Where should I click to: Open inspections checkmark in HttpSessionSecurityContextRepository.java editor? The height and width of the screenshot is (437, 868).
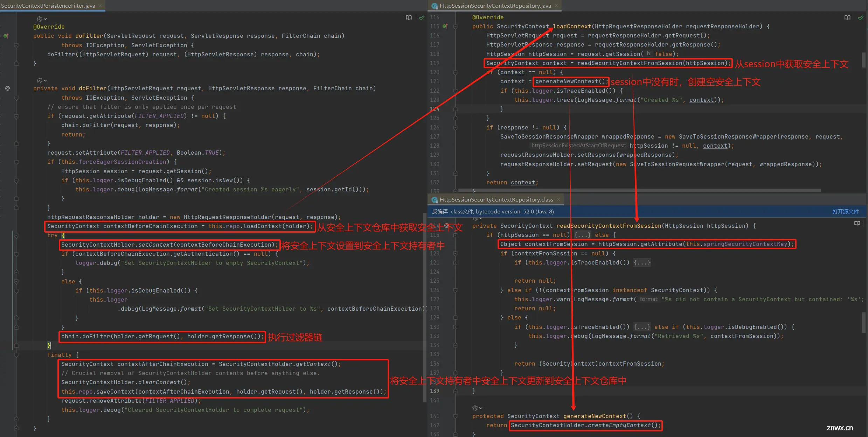pos(860,17)
